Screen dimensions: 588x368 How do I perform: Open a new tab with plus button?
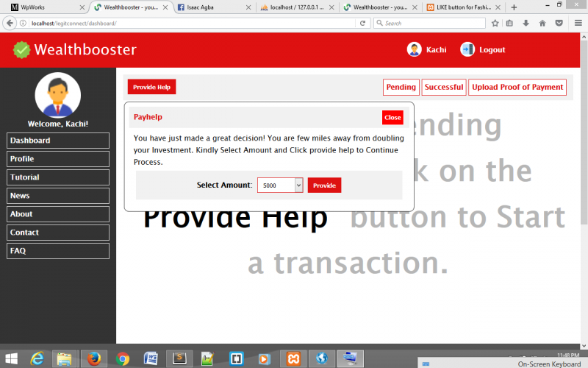click(x=514, y=7)
